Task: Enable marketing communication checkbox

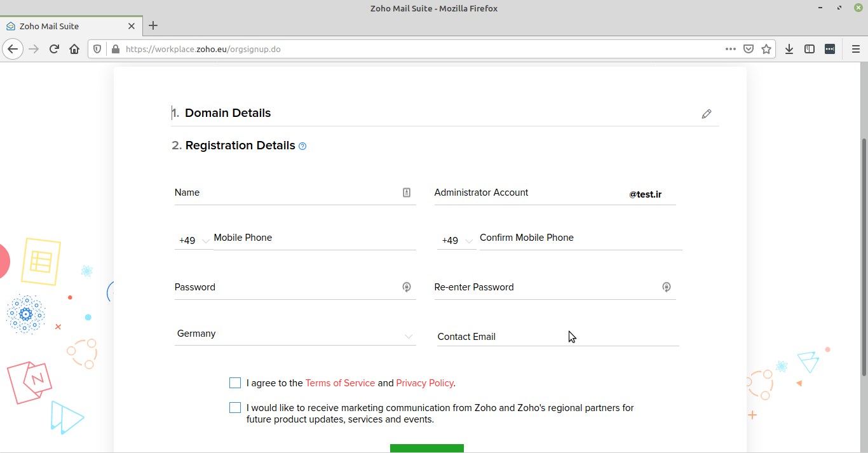Action: coord(235,407)
